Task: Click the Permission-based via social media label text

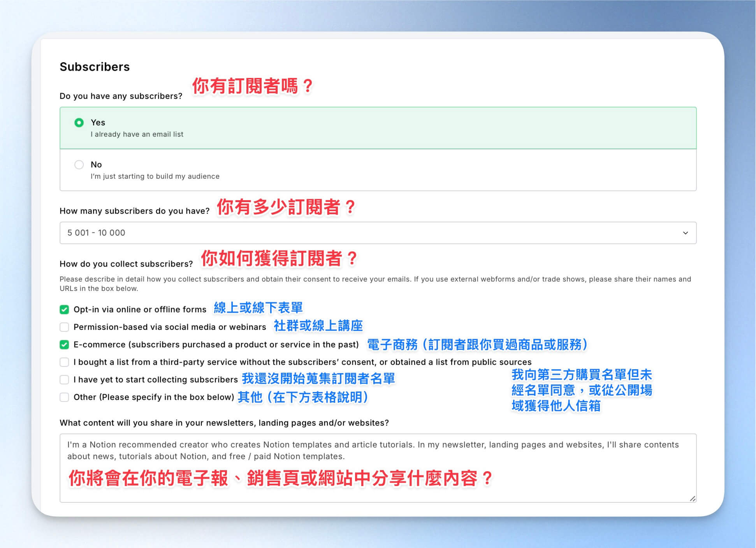Action: point(170,327)
